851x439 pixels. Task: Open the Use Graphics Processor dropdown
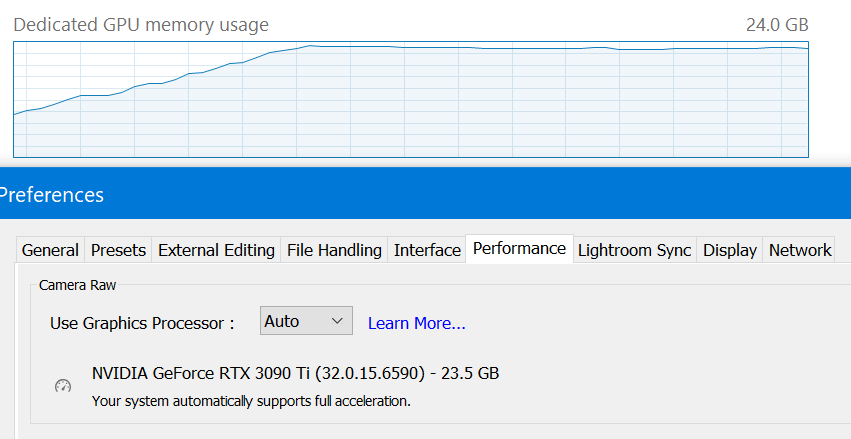click(x=306, y=321)
